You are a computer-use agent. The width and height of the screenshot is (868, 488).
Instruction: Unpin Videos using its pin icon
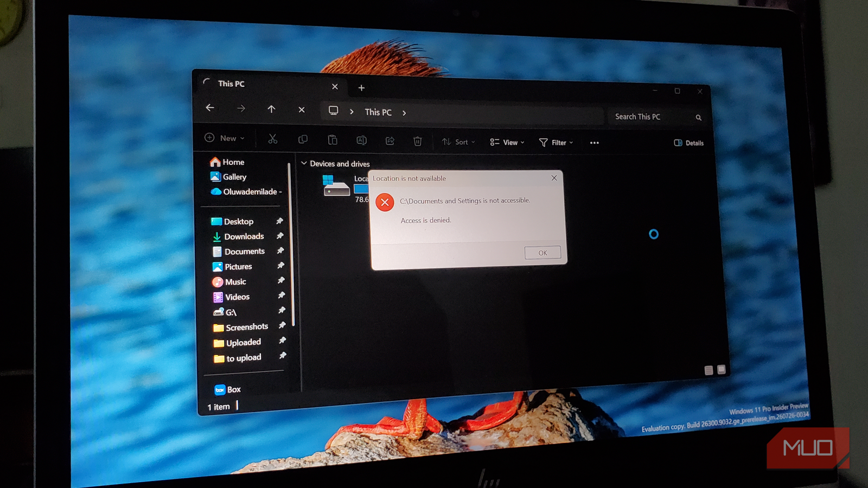281,296
